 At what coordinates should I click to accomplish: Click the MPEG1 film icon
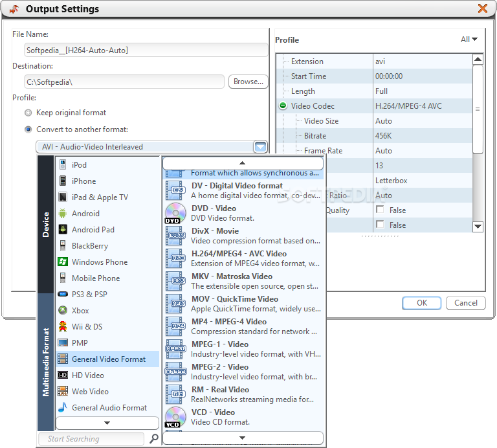coord(175,349)
